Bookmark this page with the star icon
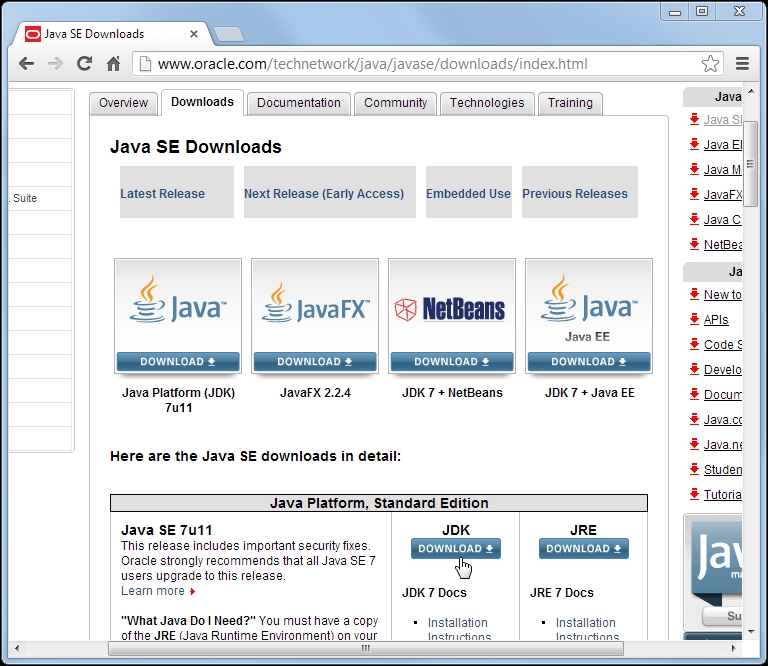Image resolution: width=768 pixels, height=666 pixels. coord(710,64)
